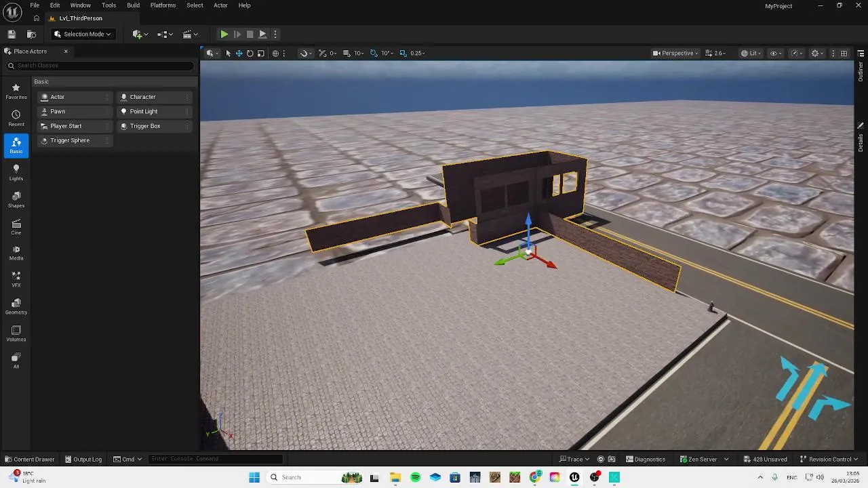Click the Enter Console Command field
This screenshot has height=488, width=868.
pos(215,459)
